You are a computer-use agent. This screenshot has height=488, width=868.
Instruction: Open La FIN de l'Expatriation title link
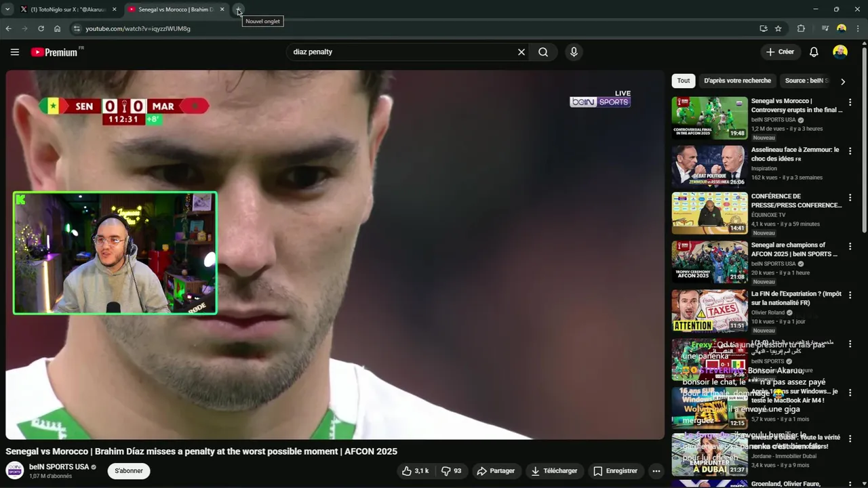click(x=797, y=298)
